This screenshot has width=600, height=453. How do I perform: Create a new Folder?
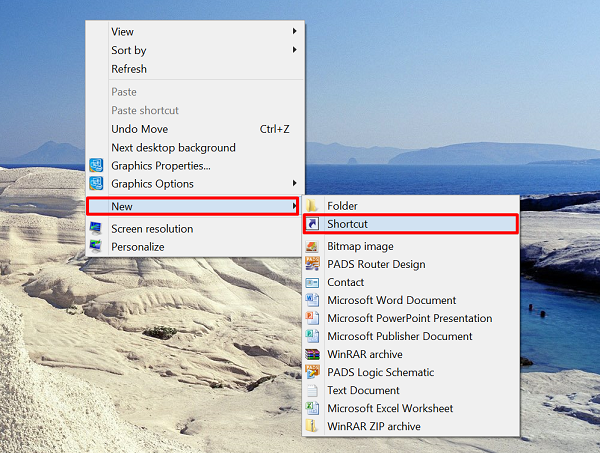(x=411, y=206)
